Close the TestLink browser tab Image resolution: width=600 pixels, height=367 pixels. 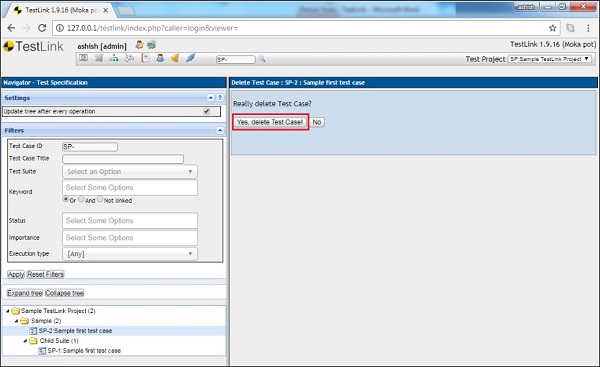(x=106, y=10)
